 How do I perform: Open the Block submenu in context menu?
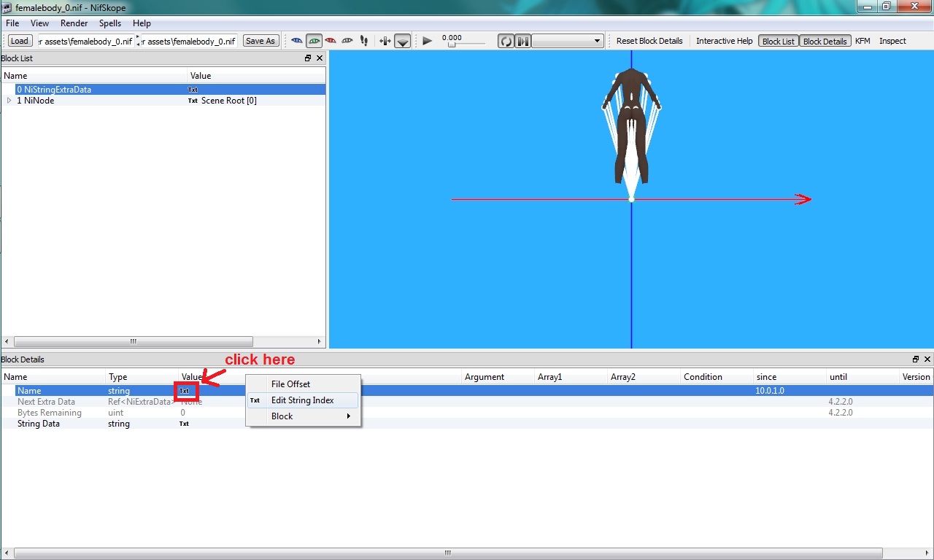pyautogui.click(x=303, y=416)
